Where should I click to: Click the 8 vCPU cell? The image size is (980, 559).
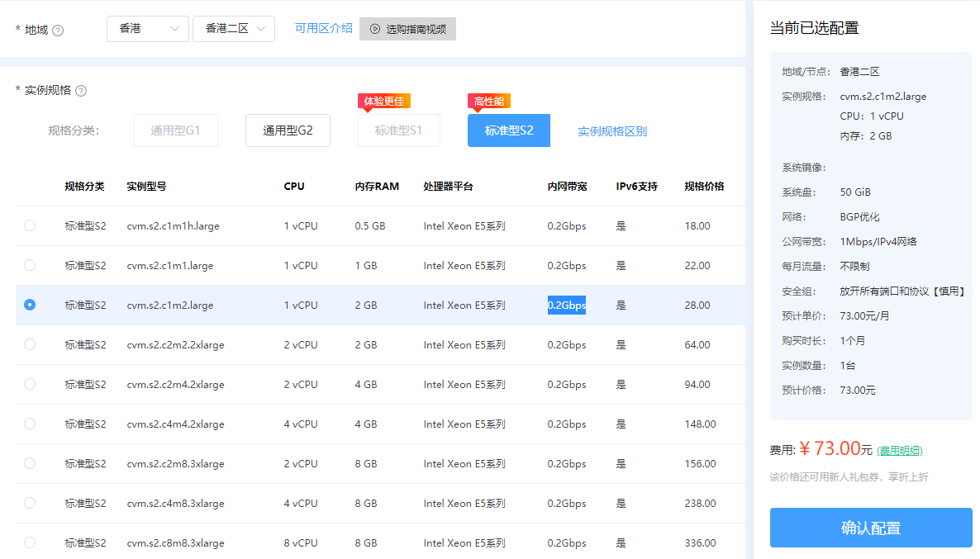coord(301,542)
